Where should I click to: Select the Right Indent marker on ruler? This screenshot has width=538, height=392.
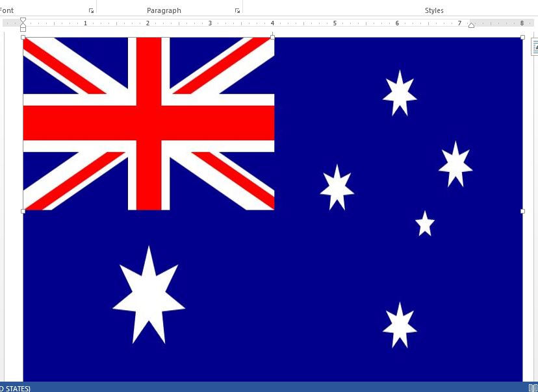tap(471, 25)
